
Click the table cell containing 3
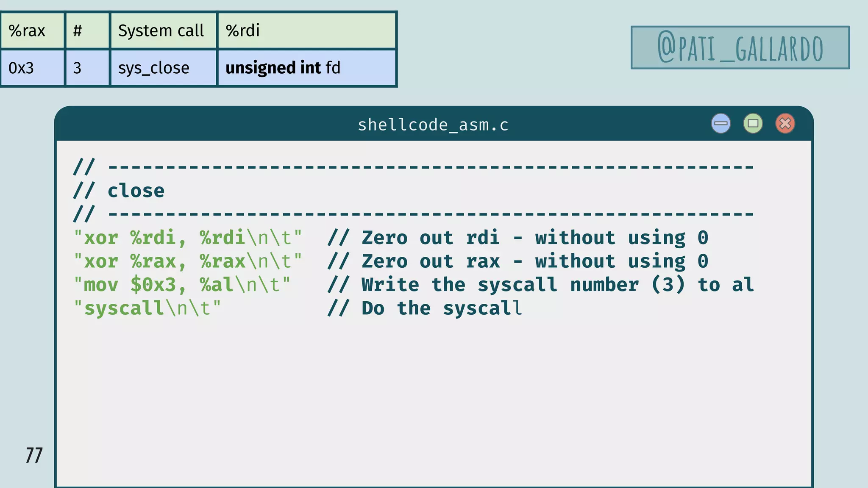[x=88, y=68]
